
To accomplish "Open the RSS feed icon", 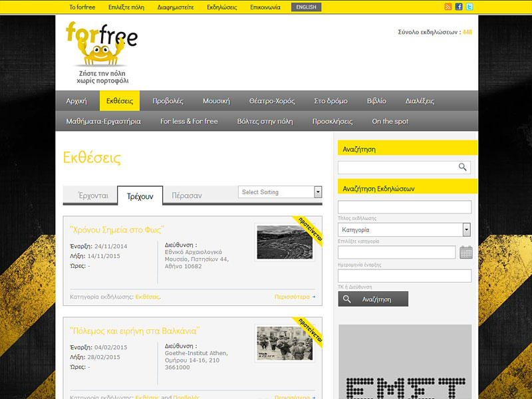I will 448,7.
